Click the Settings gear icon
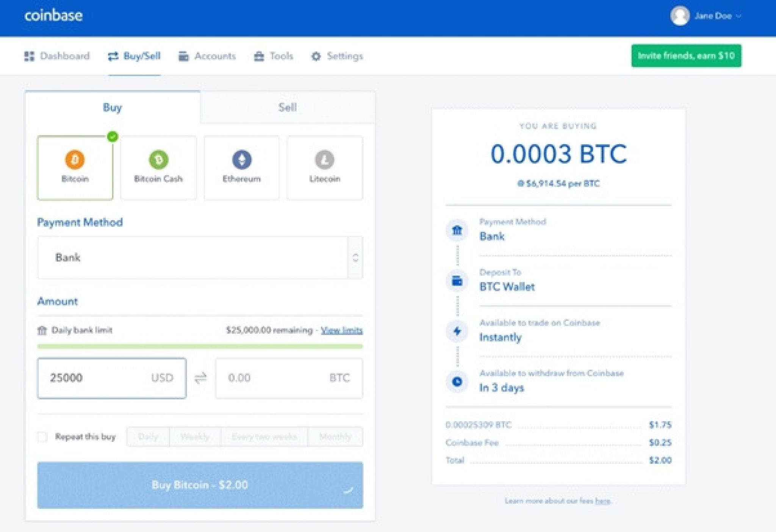This screenshot has height=532, width=776. tap(316, 56)
